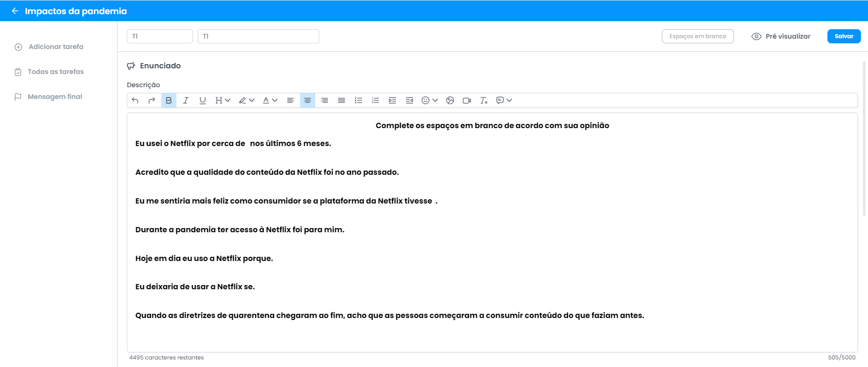
Task: Click the Espaços em branco button
Action: pyautogui.click(x=698, y=36)
